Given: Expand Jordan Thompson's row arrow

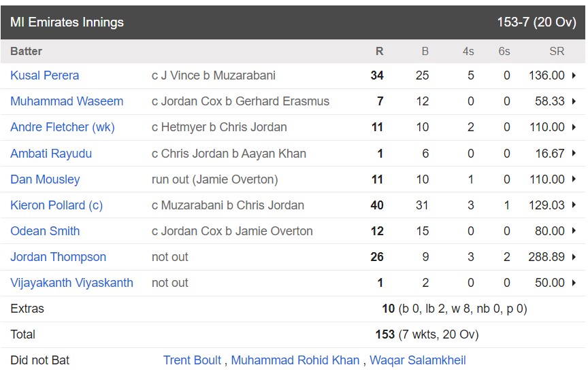Looking at the screenshot, I should pyautogui.click(x=574, y=257).
